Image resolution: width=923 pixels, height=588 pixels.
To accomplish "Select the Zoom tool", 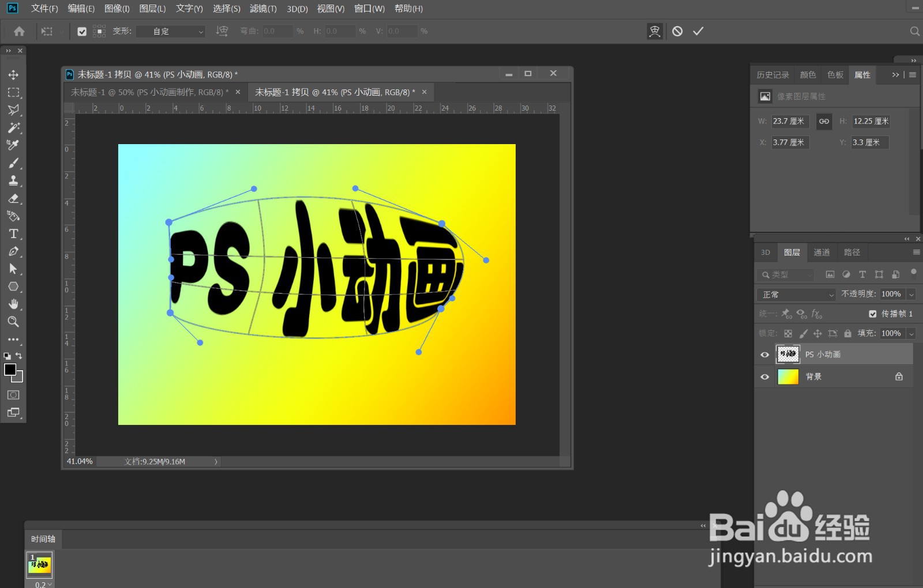I will click(x=14, y=322).
